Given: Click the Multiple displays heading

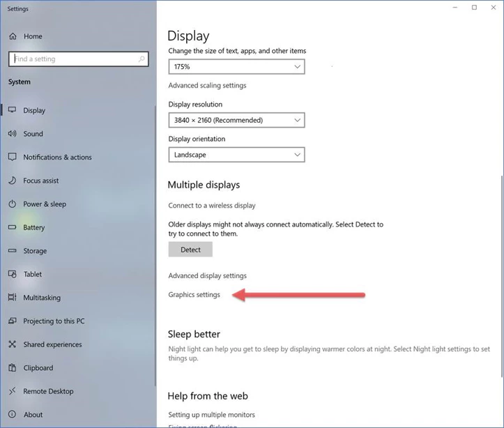Looking at the screenshot, I should (204, 185).
